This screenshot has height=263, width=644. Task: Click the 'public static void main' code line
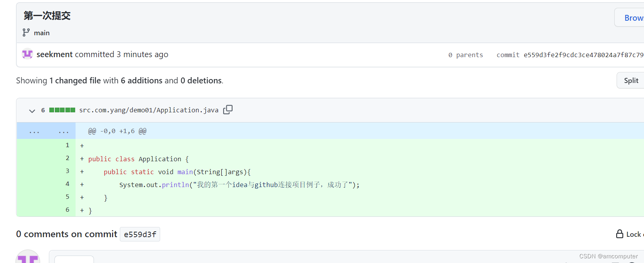tap(177, 172)
